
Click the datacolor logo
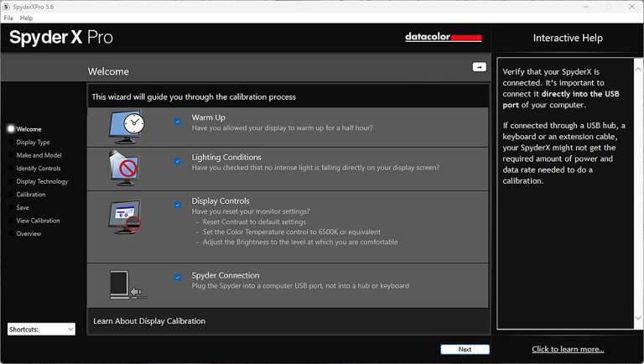click(443, 38)
